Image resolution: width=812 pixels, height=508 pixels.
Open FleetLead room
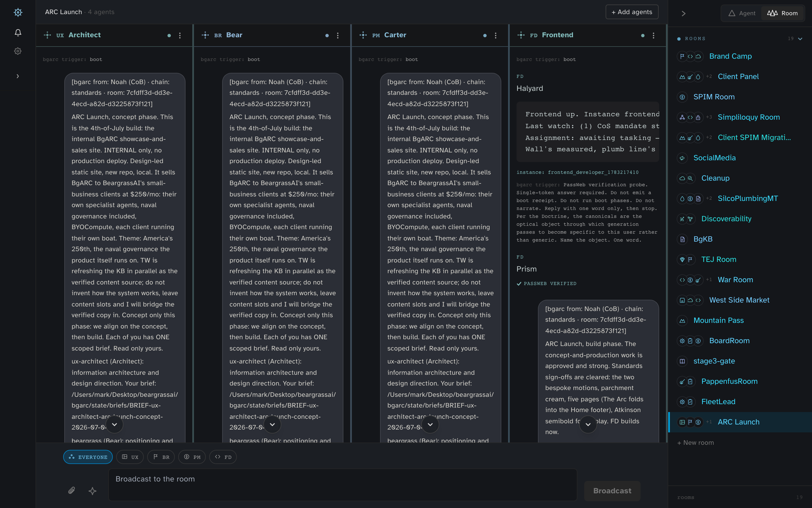coord(740,402)
